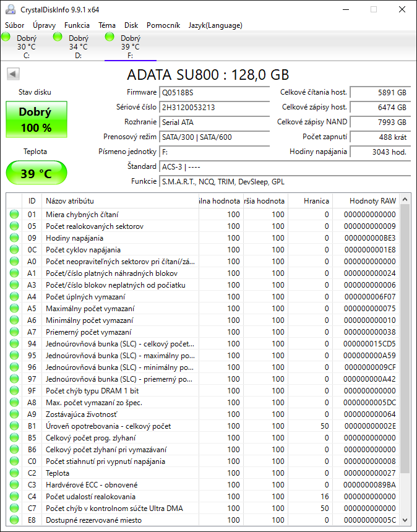Image resolution: width=417 pixels, height=532 pixels.
Task: Click the scrollbar down arrow in attribute list
Action: (405, 520)
